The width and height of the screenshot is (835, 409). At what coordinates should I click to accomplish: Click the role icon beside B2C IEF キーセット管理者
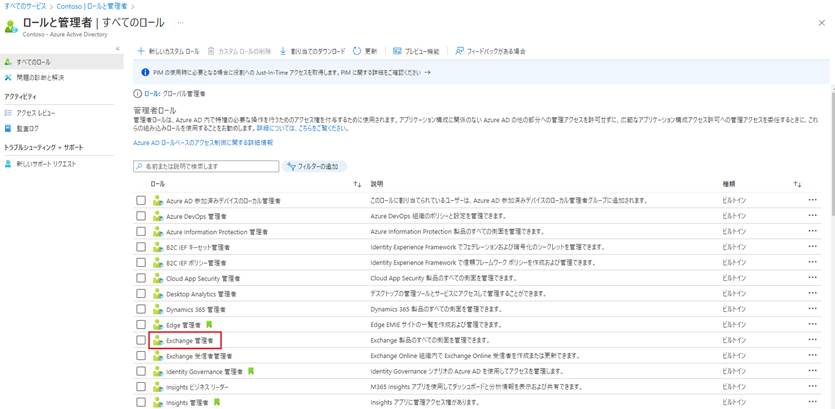[157, 247]
